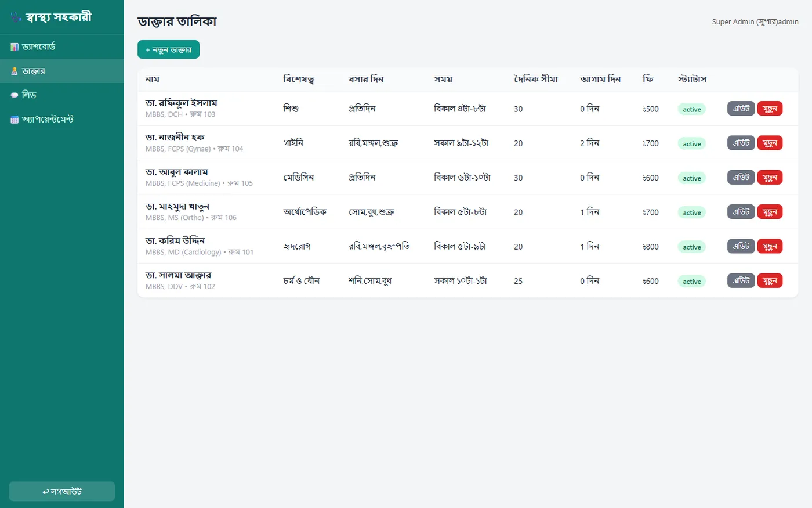This screenshot has width=812, height=508.
Task: Click মুছুন for ডা. সালমা আক্তার
Action: [770, 280]
